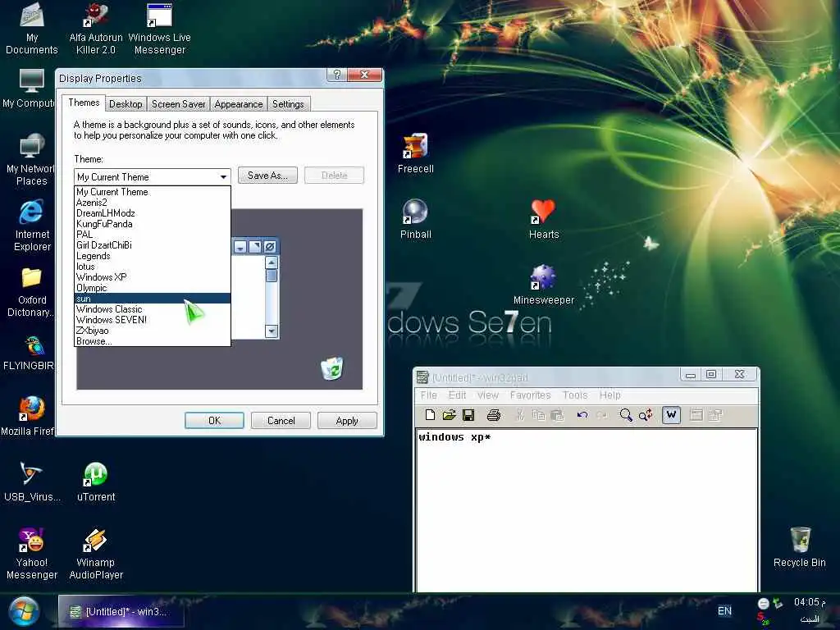
Task: Click Open file icon in win32pad toolbar
Action: click(449, 414)
